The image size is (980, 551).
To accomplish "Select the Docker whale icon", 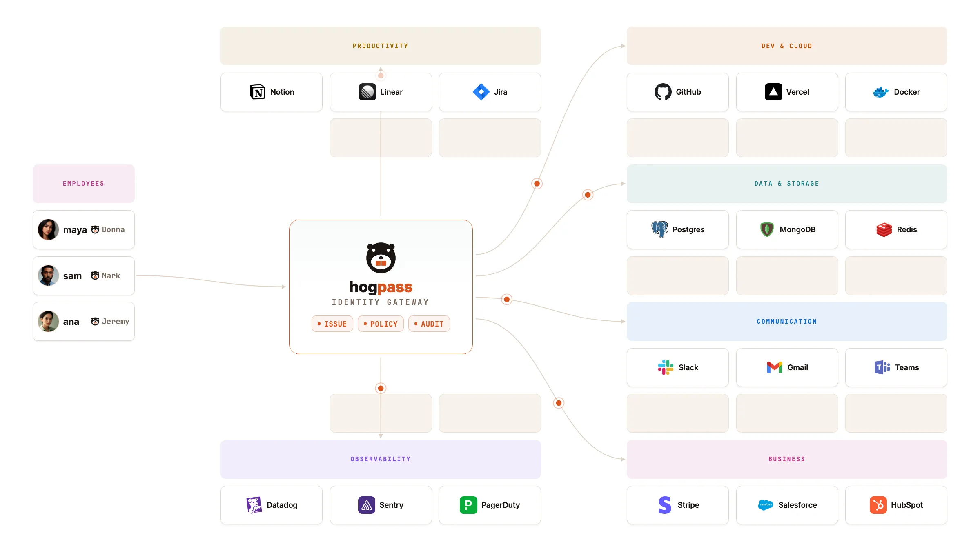I will pos(881,92).
